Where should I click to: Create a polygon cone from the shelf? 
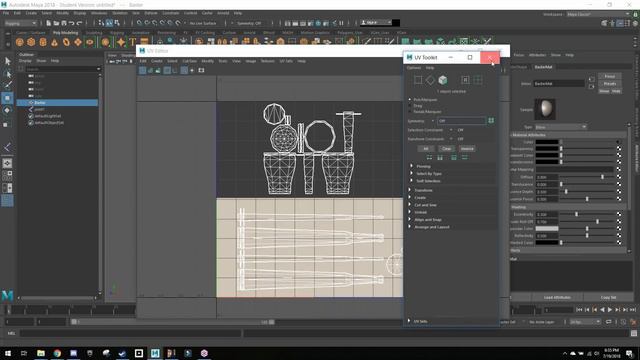[x=54, y=42]
